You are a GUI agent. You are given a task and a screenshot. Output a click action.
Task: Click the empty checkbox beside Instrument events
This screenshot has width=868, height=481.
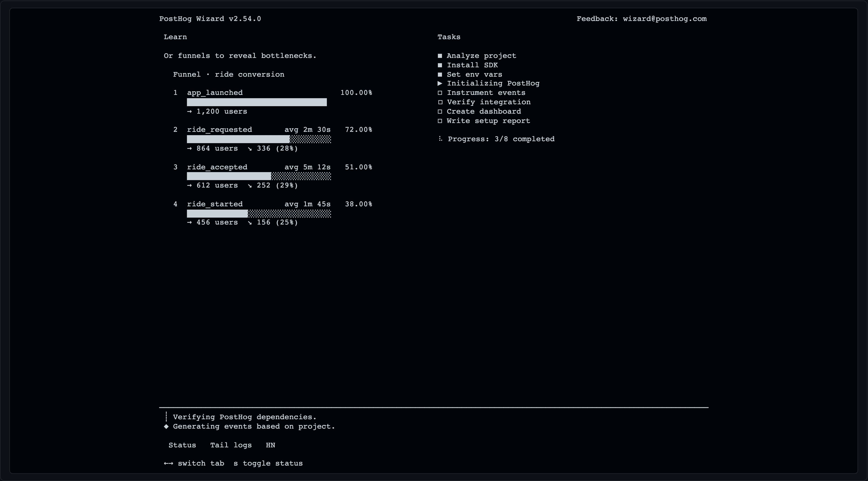click(x=440, y=93)
